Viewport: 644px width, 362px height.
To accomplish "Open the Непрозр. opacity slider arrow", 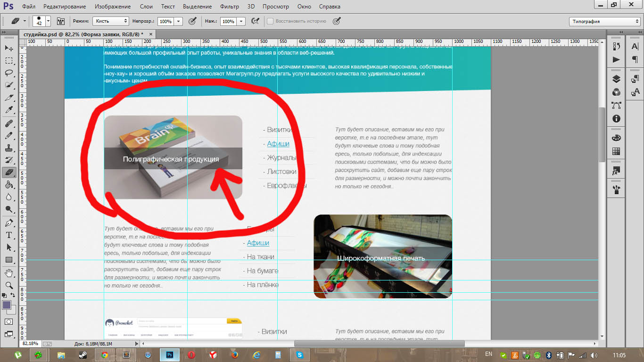I will [x=179, y=21].
